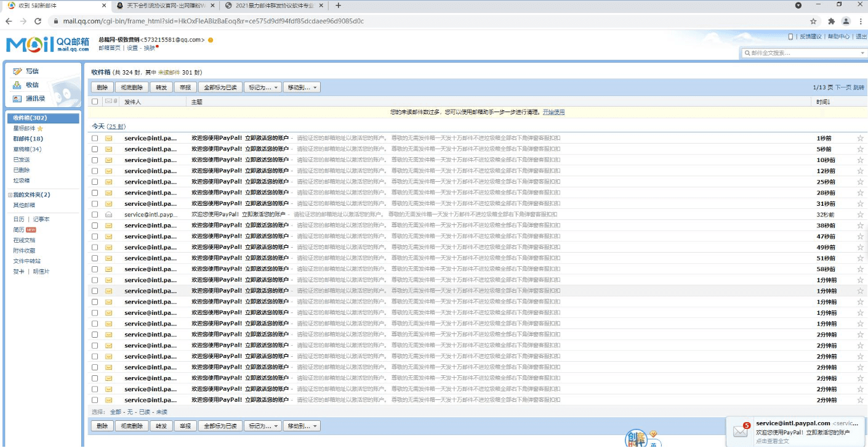Viewport: 868px width, 448px height.
Task: Star the message received 47秒前
Action: [x=860, y=237]
